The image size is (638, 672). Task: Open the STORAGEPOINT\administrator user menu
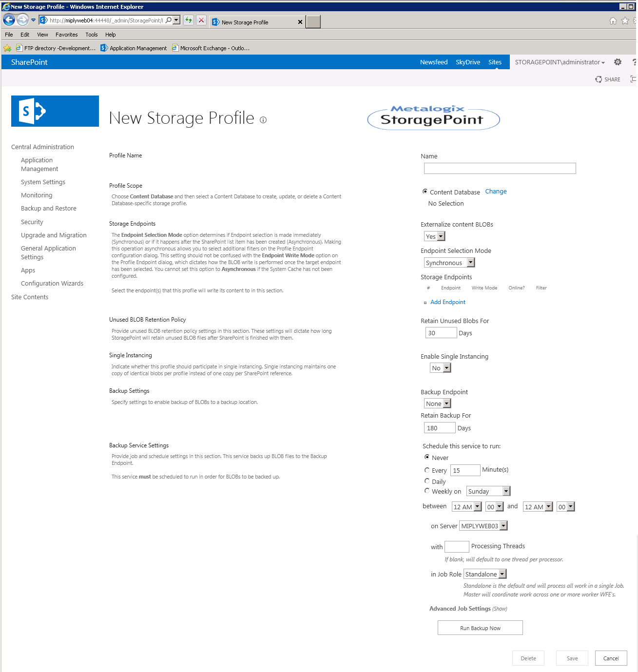click(560, 62)
